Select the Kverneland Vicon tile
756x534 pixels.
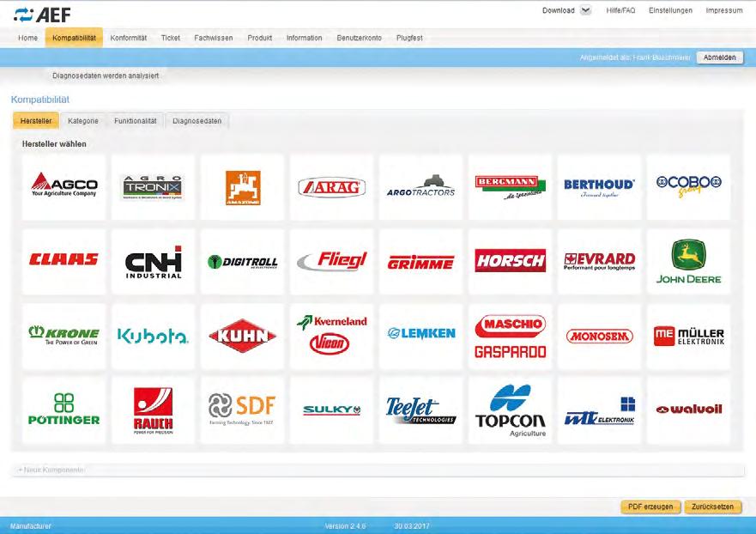coord(332,337)
